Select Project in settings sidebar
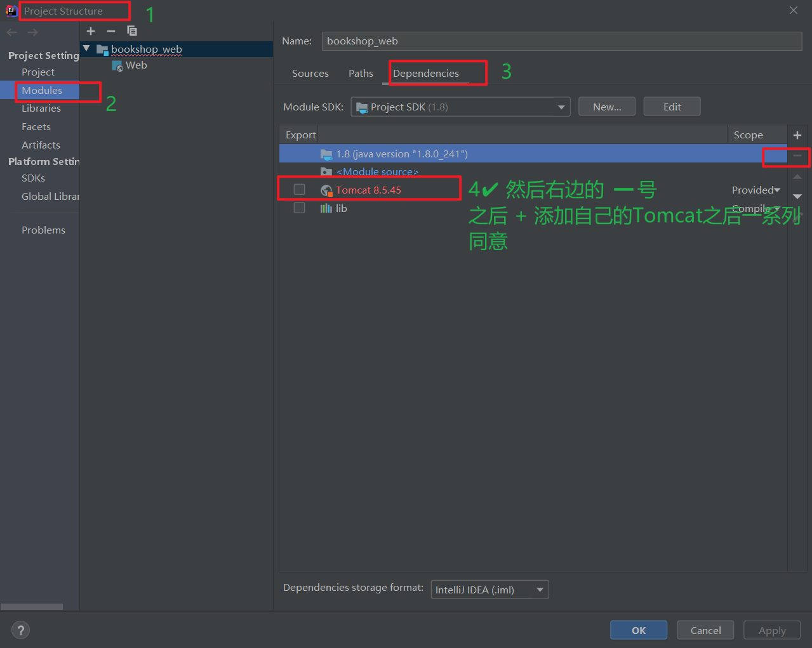Image resolution: width=812 pixels, height=648 pixels. click(38, 72)
